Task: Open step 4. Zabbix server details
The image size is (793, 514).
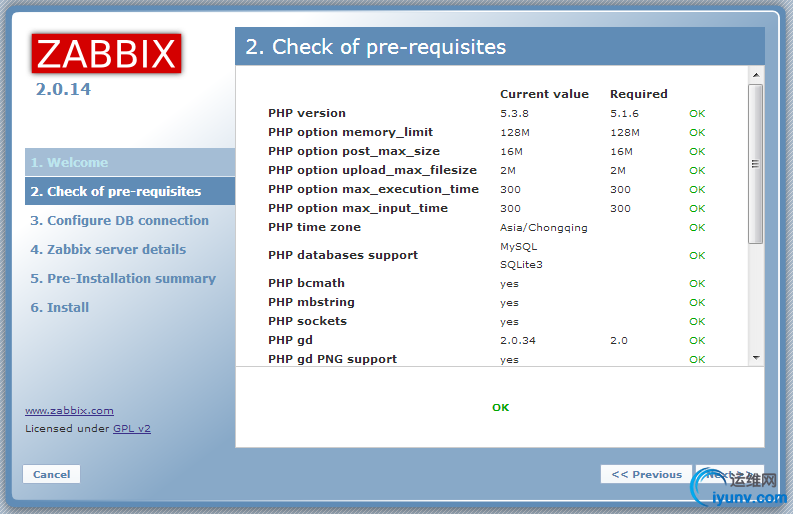Action: (108, 249)
